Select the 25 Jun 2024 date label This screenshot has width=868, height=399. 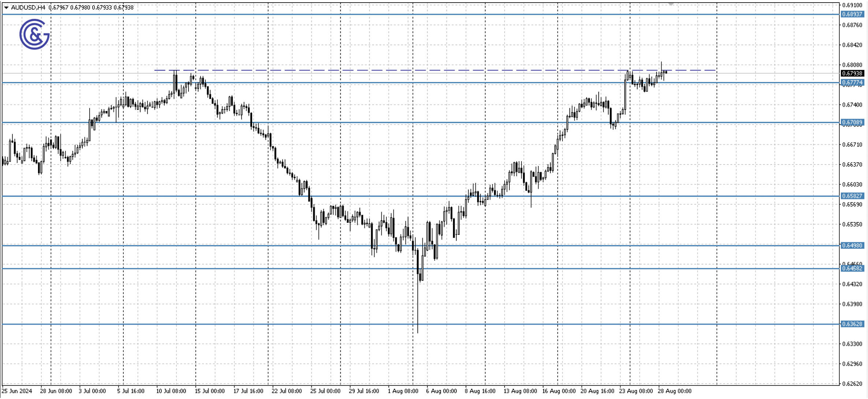17,391
